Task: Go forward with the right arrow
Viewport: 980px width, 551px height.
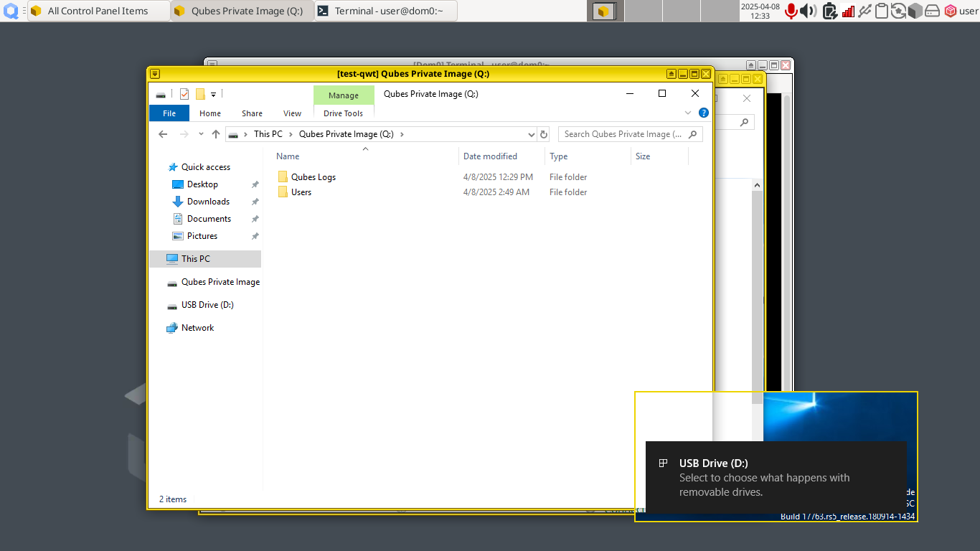Action: pos(184,134)
